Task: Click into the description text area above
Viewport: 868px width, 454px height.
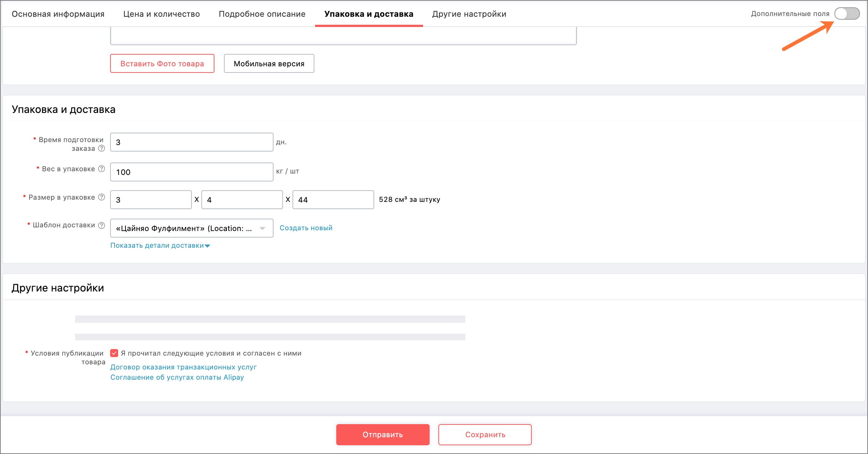Action: point(343,36)
